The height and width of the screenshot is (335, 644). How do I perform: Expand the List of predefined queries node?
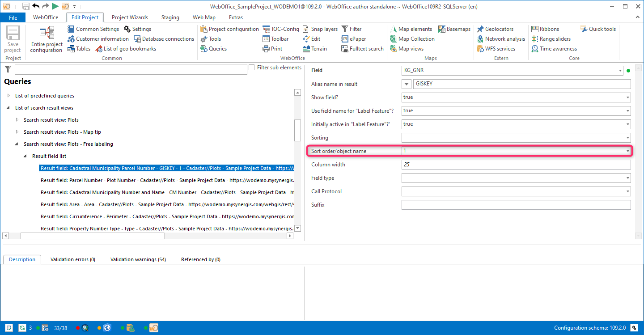(8, 95)
